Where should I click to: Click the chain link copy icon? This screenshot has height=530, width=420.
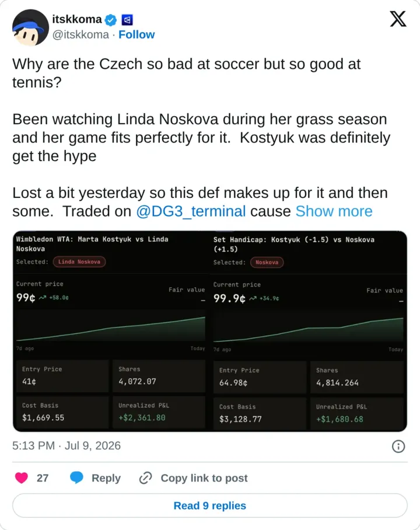(146, 478)
